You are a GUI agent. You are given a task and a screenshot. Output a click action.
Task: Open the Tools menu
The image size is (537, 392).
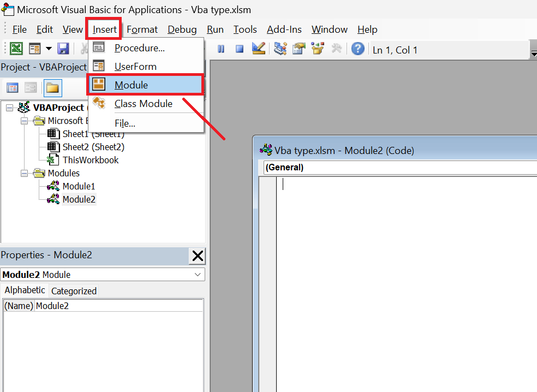(245, 29)
